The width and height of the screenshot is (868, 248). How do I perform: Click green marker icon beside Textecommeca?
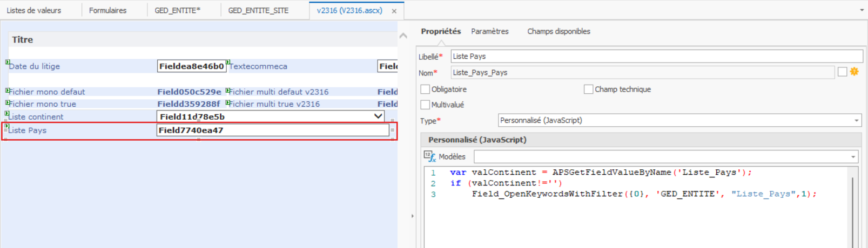228,63
